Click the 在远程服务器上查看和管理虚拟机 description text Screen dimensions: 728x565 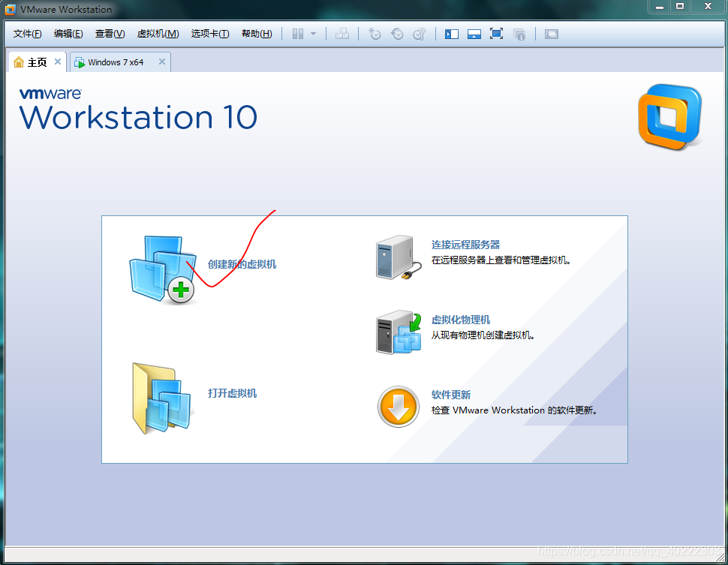(501, 260)
